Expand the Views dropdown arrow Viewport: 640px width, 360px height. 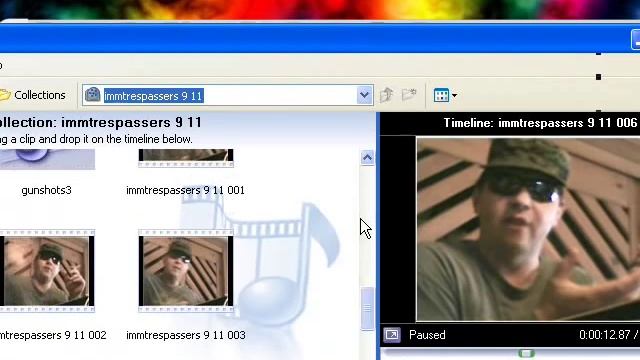[454, 96]
